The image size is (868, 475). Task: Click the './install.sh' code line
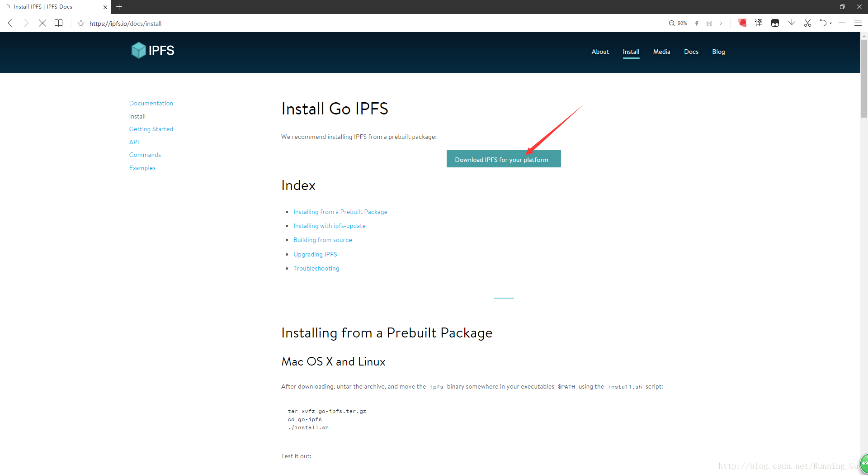[308, 427]
